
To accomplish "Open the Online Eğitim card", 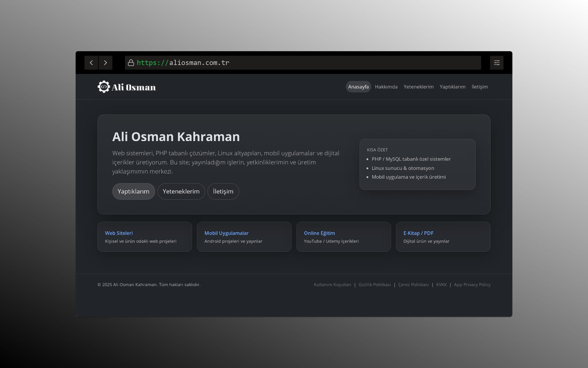I will click(x=344, y=237).
